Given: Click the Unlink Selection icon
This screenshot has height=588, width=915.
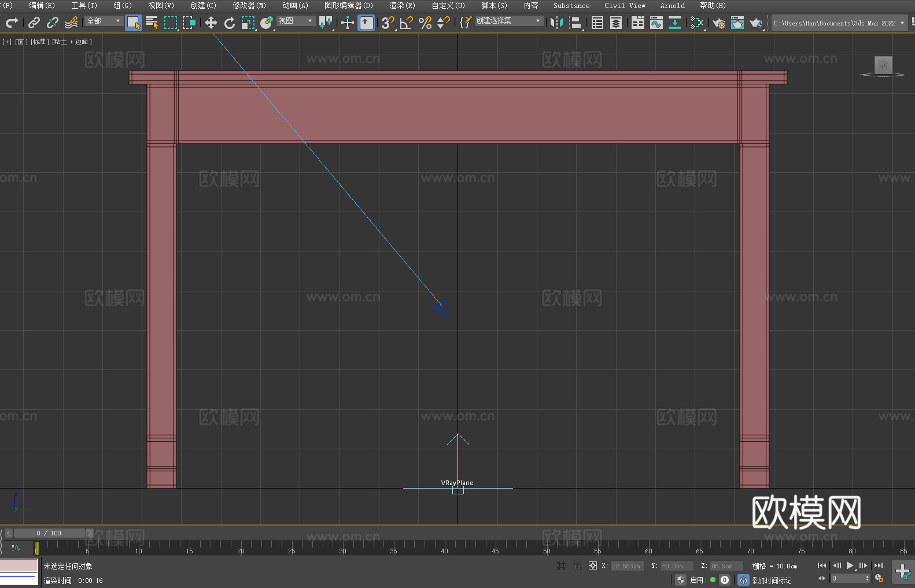Looking at the screenshot, I should click(53, 23).
